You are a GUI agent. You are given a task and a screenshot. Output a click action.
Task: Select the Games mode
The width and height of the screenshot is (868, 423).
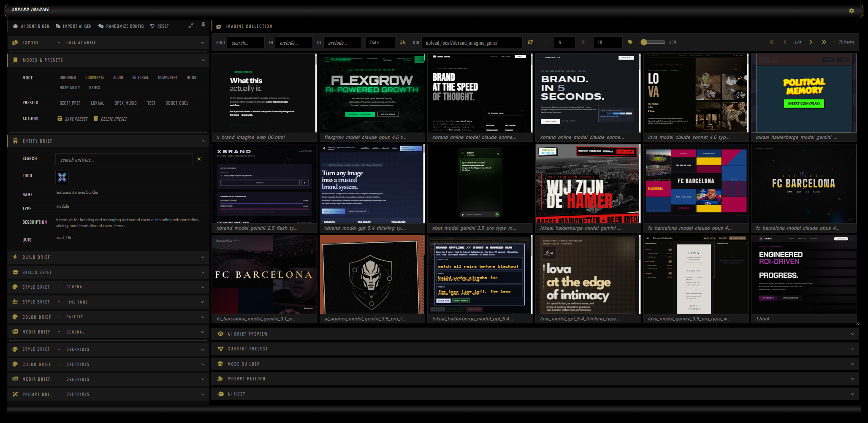tap(95, 88)
